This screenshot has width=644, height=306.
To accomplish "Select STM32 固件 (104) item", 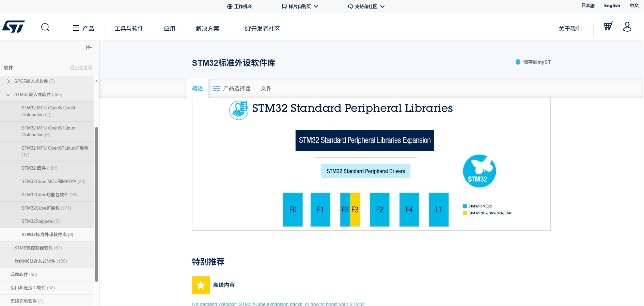I will (47, 168).
